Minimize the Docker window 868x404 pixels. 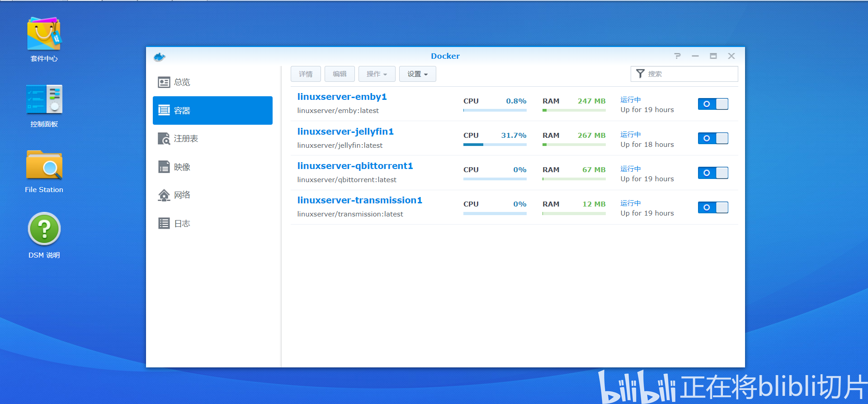coord(695,56)
